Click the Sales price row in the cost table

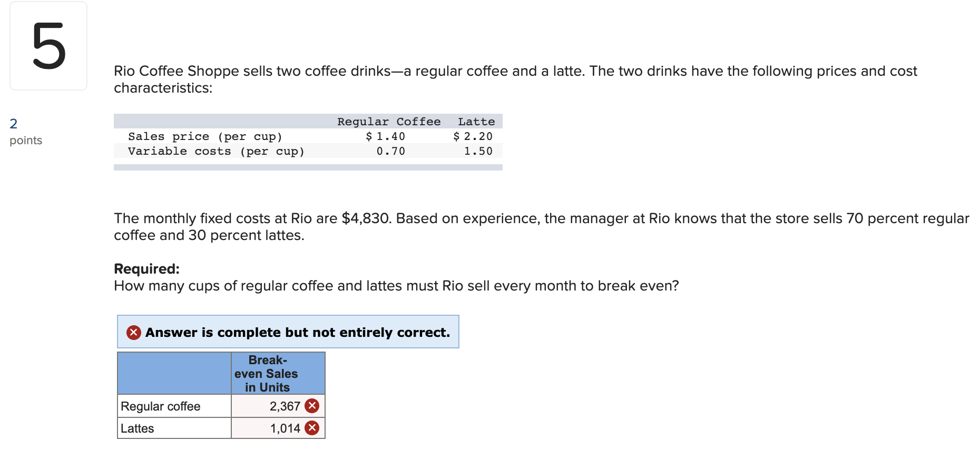pyautogui.click(x=205, y=136)
